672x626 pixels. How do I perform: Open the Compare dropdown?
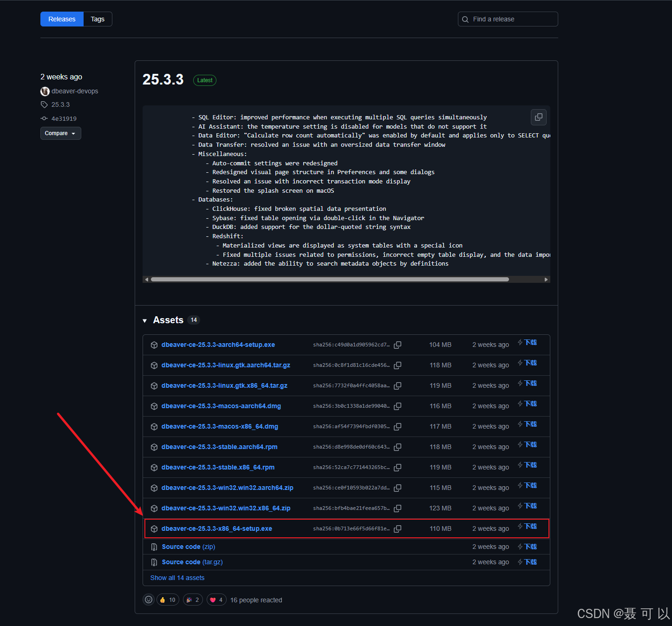[61, 133]
